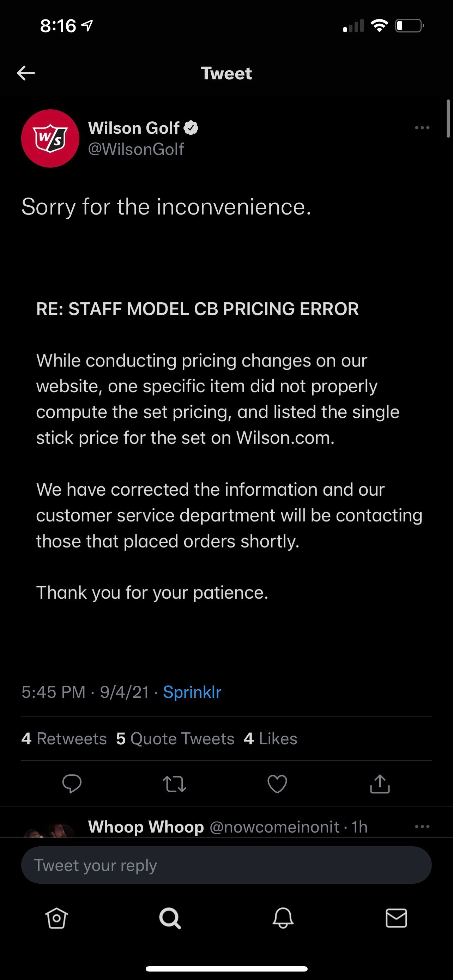Open Messages envelope tab
Screen dimensions: 453x980
(x=396, y=918)
